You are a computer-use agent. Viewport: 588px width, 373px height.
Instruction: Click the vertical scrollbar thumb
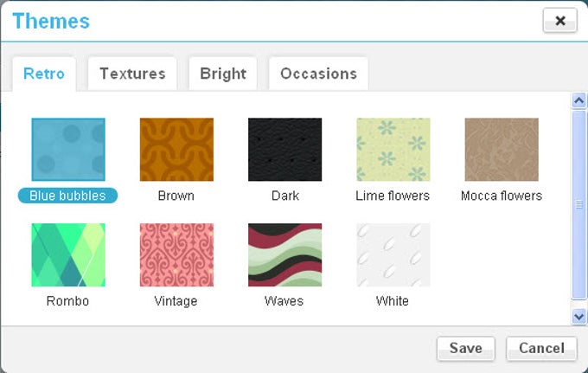[579, 205]
